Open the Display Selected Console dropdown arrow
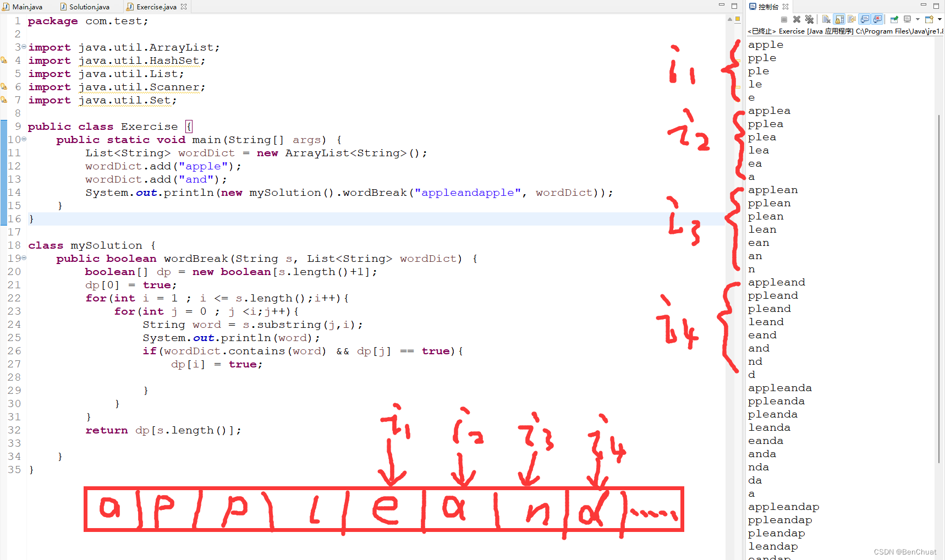Viewport: 945px width, 560px height. 917,19
